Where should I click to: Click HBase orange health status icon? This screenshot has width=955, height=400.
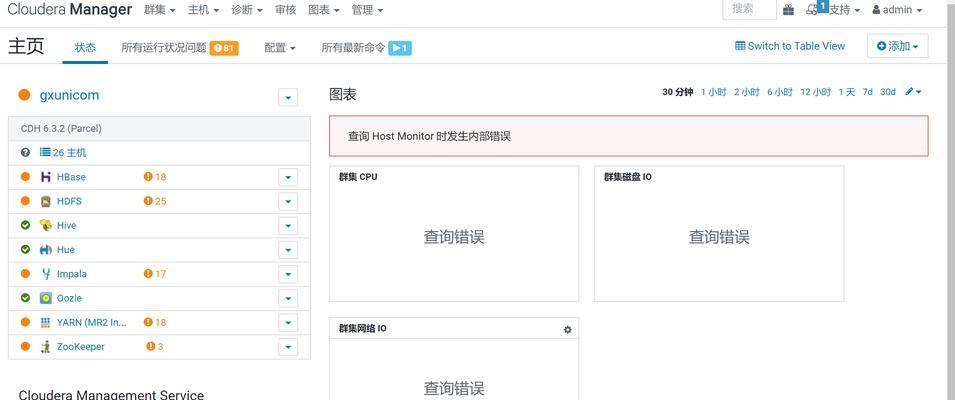[25, 177]
